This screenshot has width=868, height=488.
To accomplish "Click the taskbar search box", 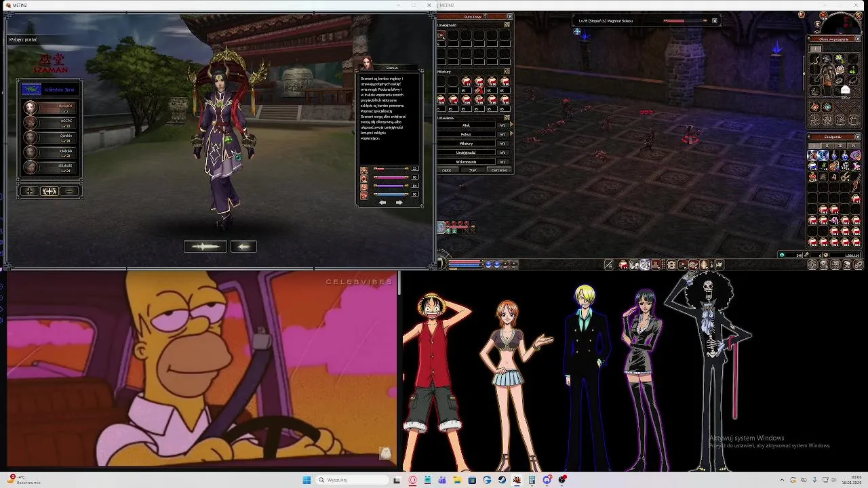I will coord(353,480).
